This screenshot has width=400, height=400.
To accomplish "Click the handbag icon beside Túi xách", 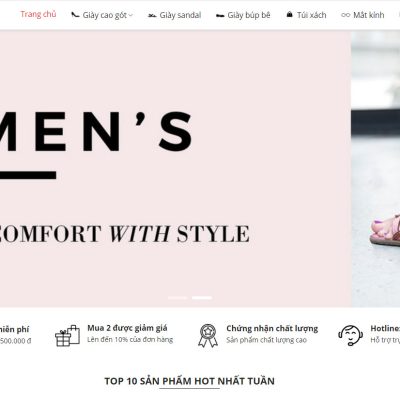I will (x=290, y=15).
